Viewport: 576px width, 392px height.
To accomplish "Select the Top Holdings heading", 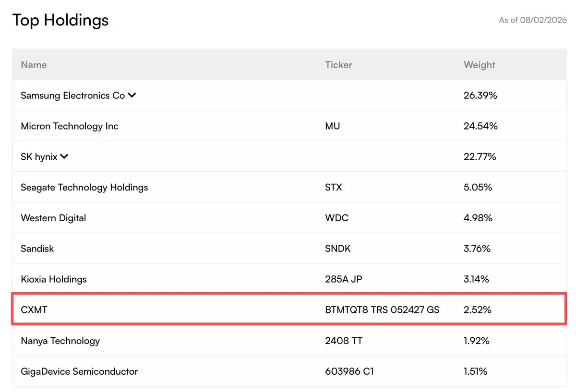I will pyautogui.click(x=60, y=20).
